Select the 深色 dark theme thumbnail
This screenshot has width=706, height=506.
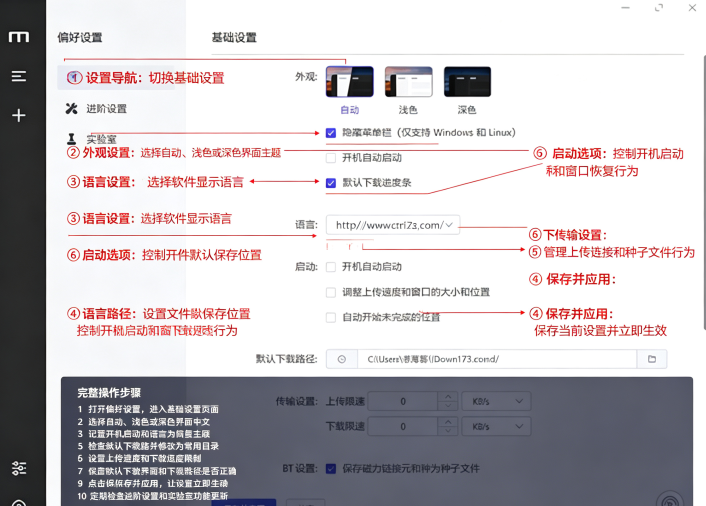467,81
